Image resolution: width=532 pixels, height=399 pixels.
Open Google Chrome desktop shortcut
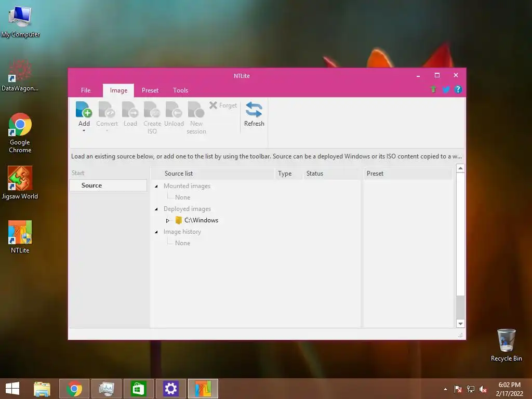20,133
